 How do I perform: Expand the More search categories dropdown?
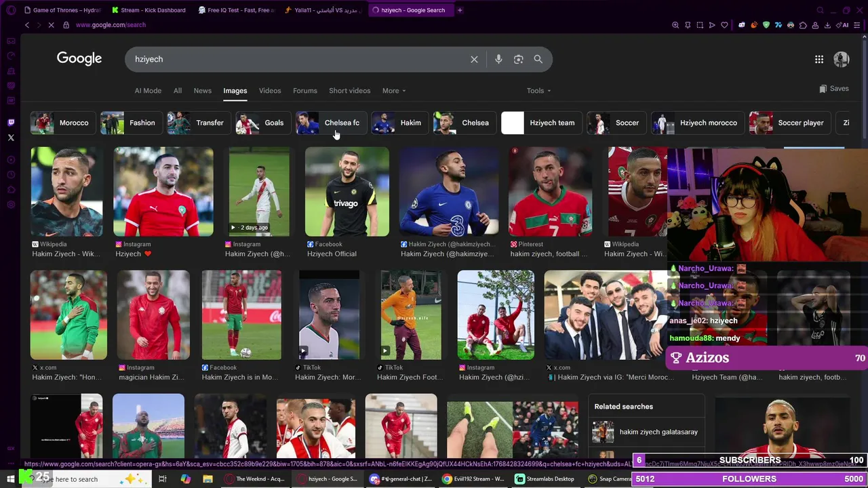pos(394,91)
